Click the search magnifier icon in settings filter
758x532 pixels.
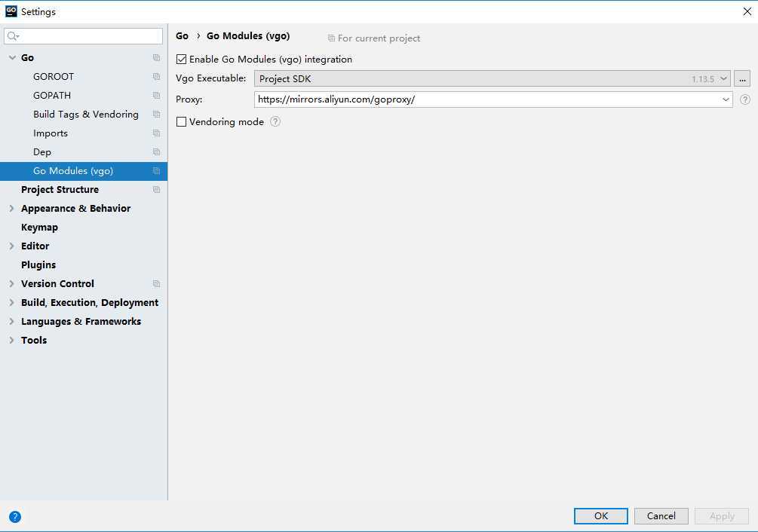[x=13, y=36]
